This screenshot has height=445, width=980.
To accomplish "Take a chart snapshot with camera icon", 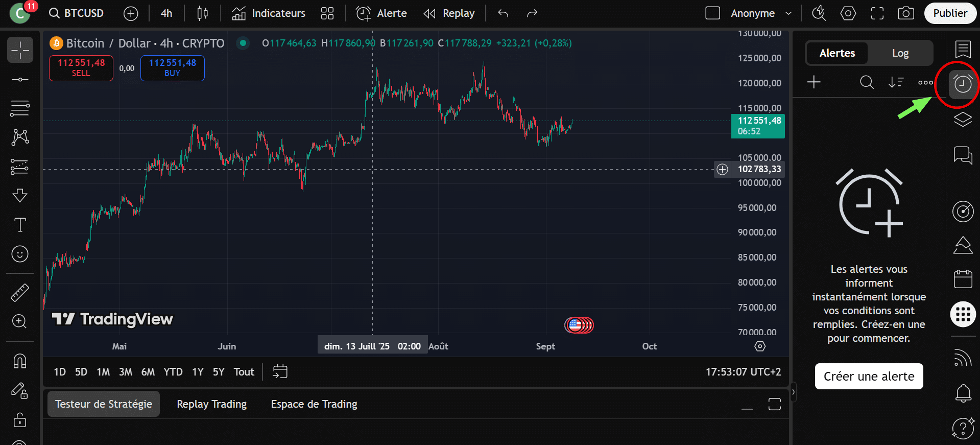I will [905, 13].
